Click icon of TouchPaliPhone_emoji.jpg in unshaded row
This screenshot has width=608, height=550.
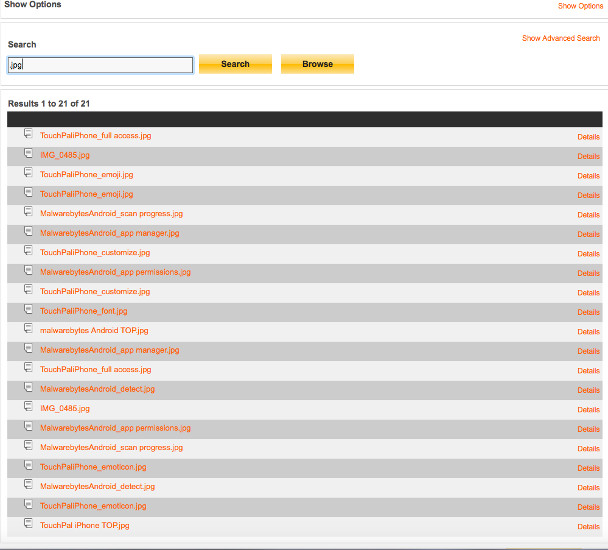pos(28,173)
